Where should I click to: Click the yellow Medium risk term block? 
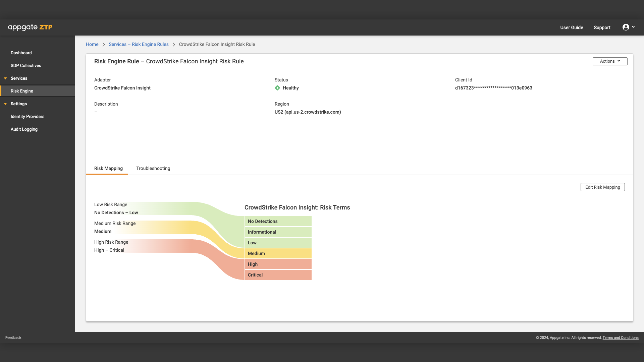click(x=278, y=253)
